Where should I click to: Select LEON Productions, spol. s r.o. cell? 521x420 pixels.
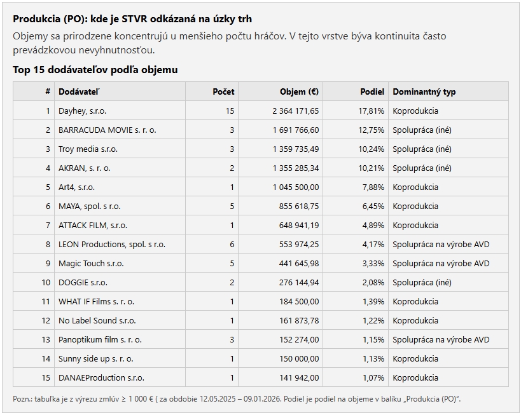pos(112,244)
